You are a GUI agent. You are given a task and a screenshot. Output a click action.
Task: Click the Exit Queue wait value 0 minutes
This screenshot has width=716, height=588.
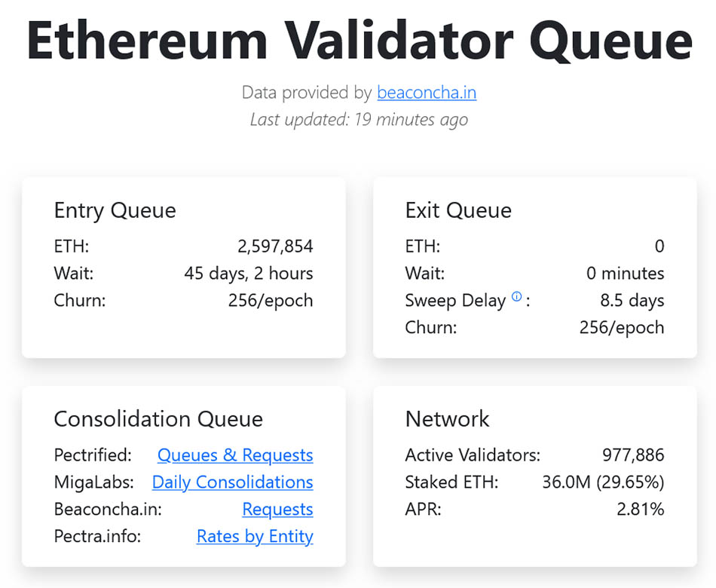pos(625,274)
